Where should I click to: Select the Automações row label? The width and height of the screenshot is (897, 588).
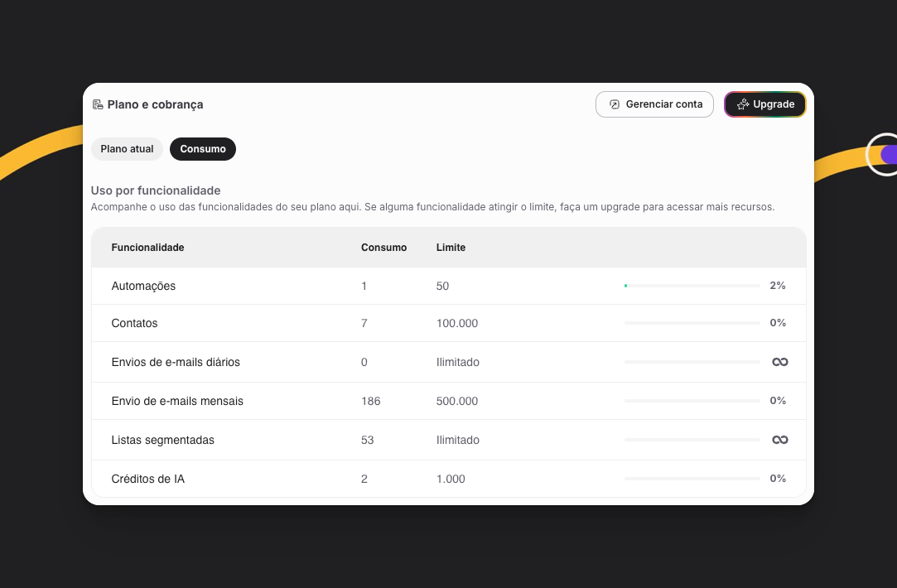[143, 286]
